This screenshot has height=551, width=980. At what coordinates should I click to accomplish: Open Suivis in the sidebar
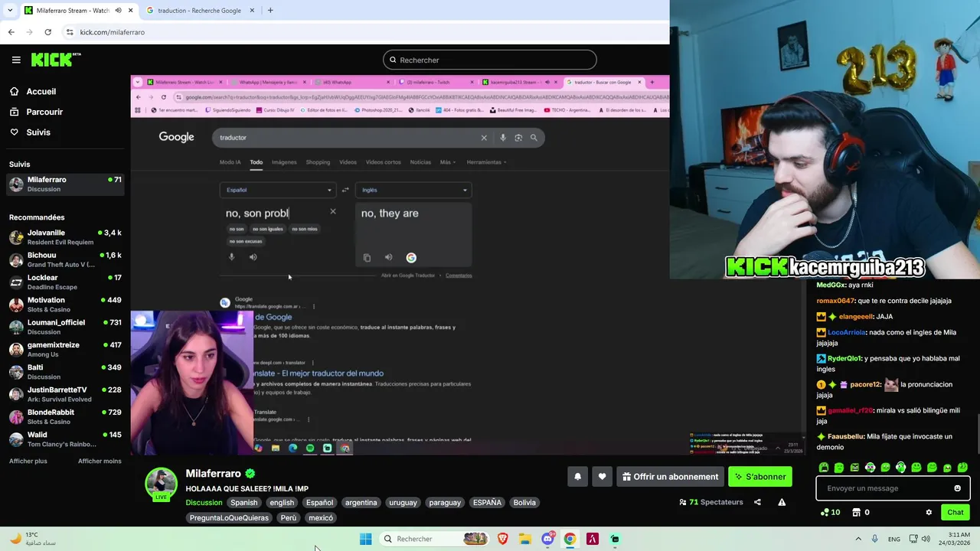point(38,132)
